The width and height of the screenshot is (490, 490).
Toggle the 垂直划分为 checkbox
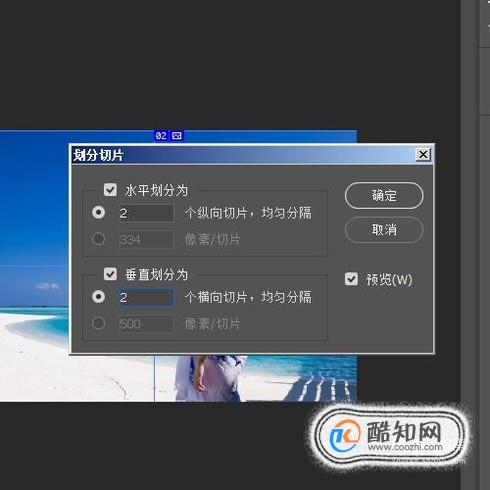tap(110, 274)
